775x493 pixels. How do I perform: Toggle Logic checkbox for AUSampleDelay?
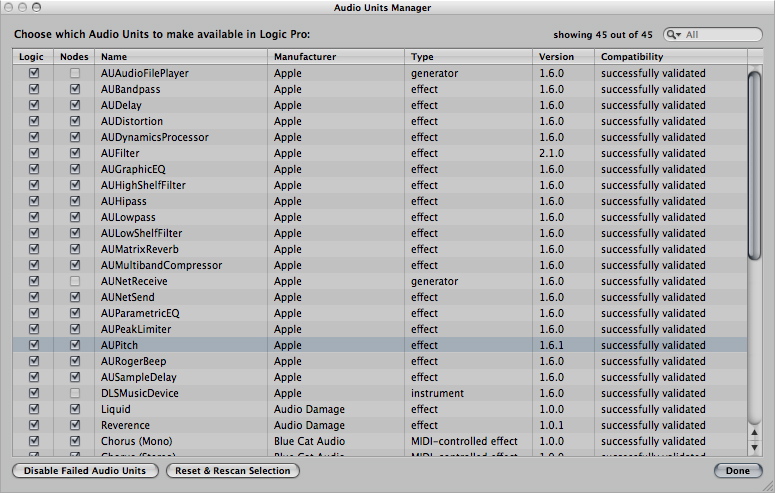[34, 377]
